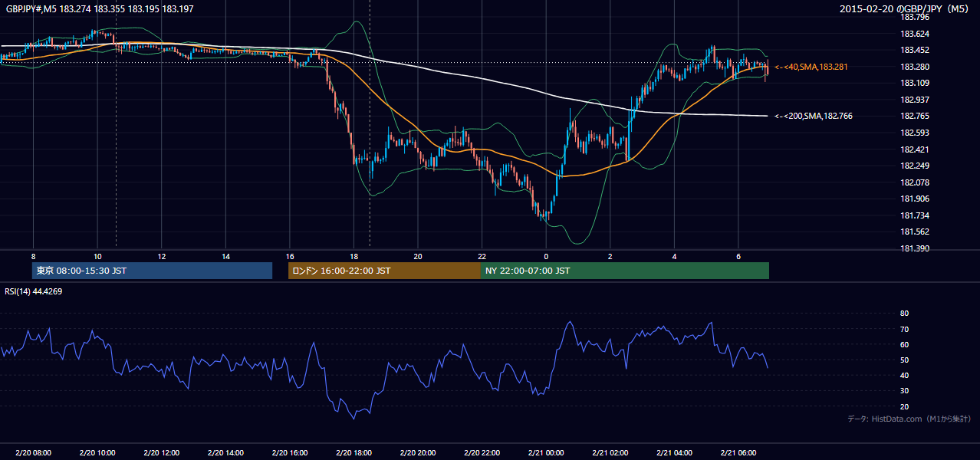Click price axis label 183.109
Viewport: 980px width, 460px height.
[x=914, y=83]
